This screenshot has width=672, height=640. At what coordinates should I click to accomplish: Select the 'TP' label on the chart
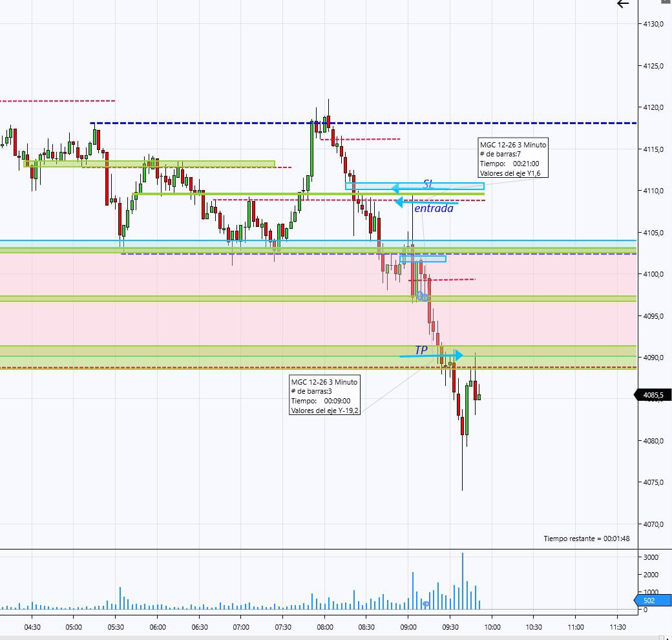(421, 350)
